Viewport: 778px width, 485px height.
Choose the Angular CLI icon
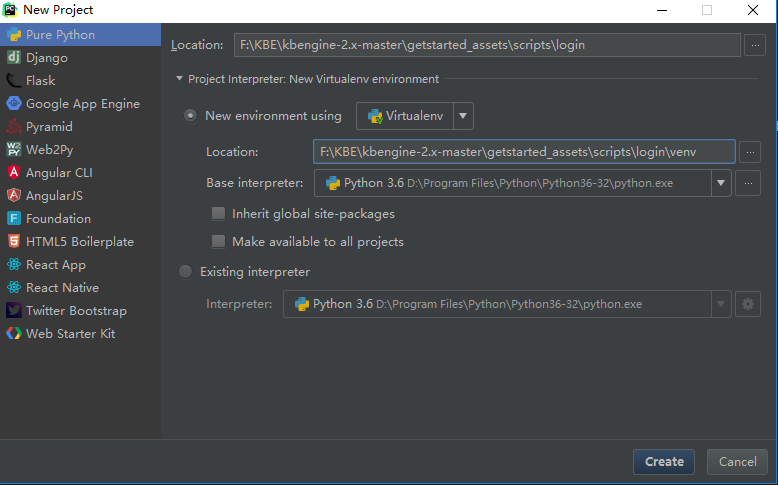[14, 173]
